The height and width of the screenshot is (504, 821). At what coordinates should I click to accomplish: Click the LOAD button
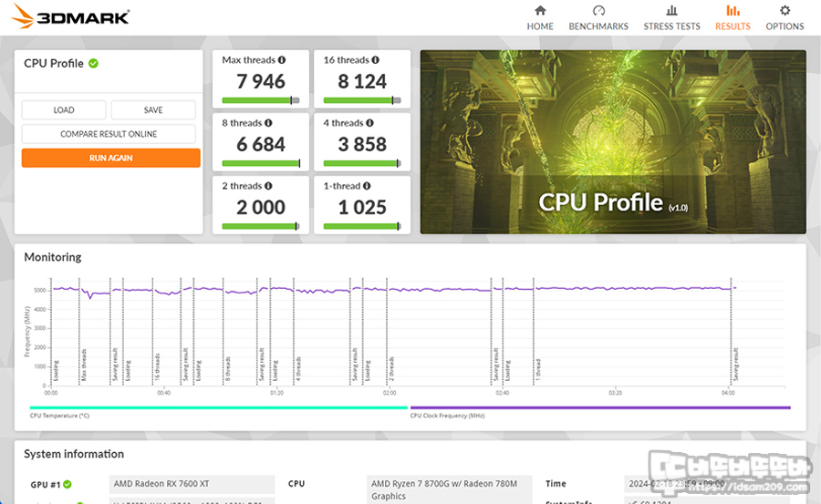click(64, 110)
